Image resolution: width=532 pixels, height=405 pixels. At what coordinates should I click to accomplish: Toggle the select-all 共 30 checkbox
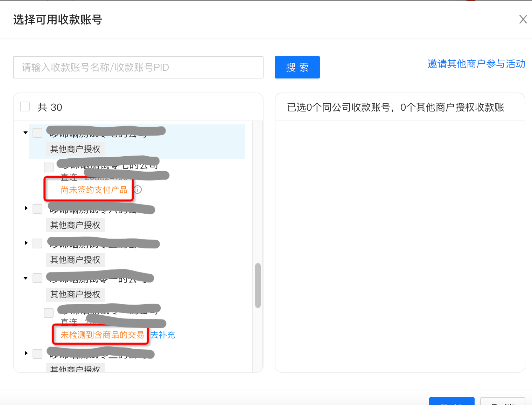click(x=25, y=107)
